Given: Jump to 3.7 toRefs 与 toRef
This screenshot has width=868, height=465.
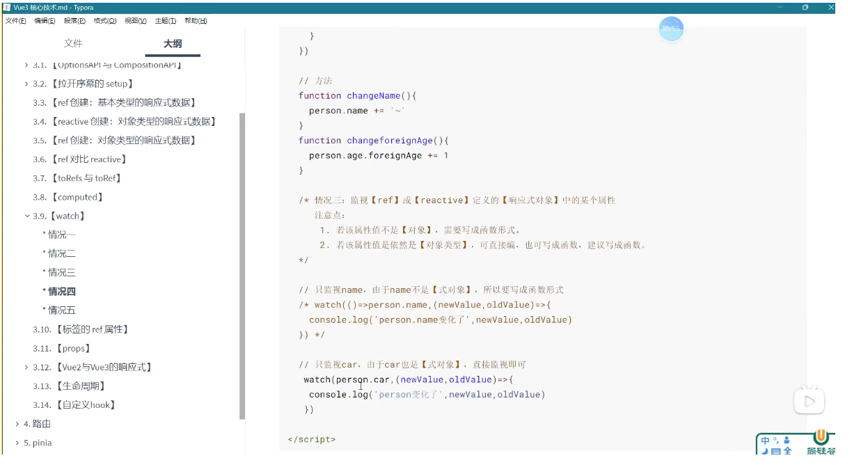Looking at the screenshot, I should coord(77,178).
